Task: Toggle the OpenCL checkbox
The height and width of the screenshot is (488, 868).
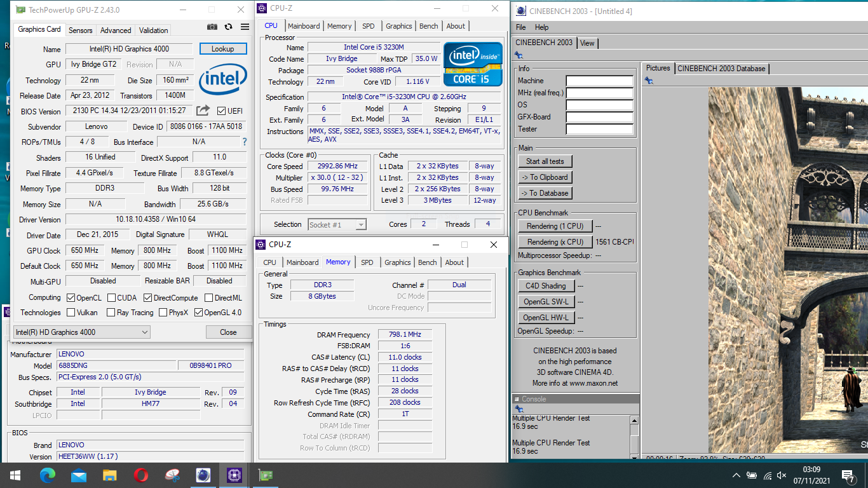Action: 71,297
